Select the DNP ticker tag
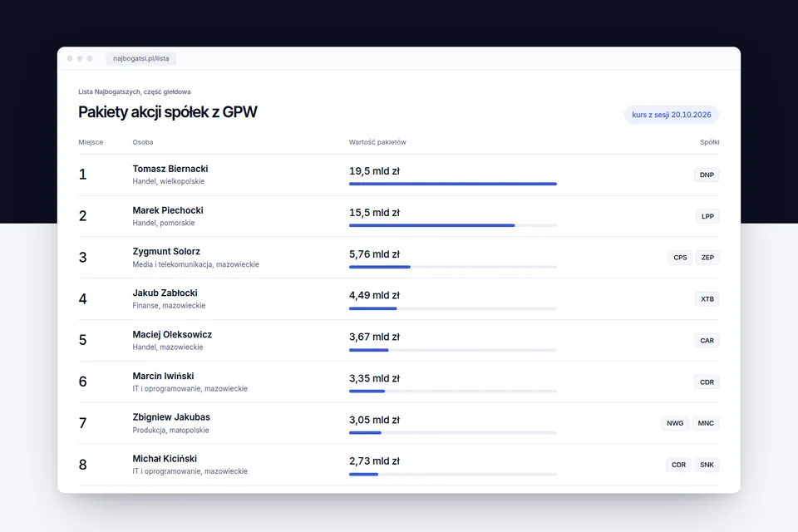The width and height of the screenshot is (798, 532). tap(707, 175)
